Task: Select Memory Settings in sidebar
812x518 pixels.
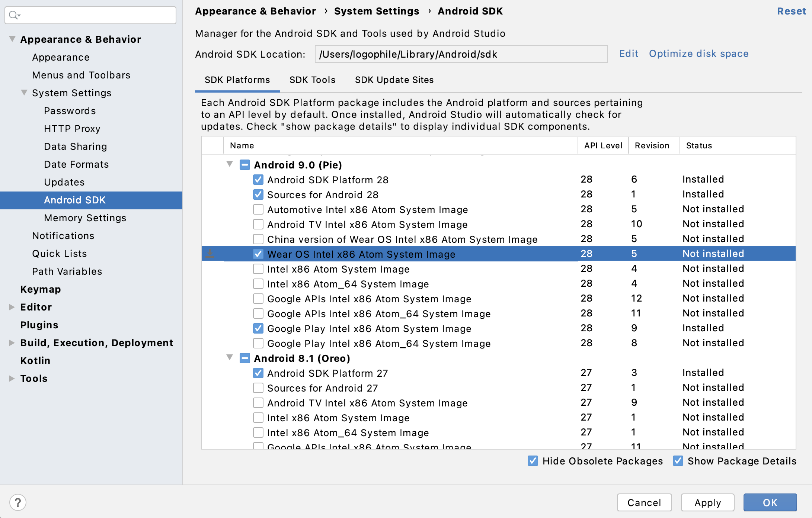Action: 85,218
